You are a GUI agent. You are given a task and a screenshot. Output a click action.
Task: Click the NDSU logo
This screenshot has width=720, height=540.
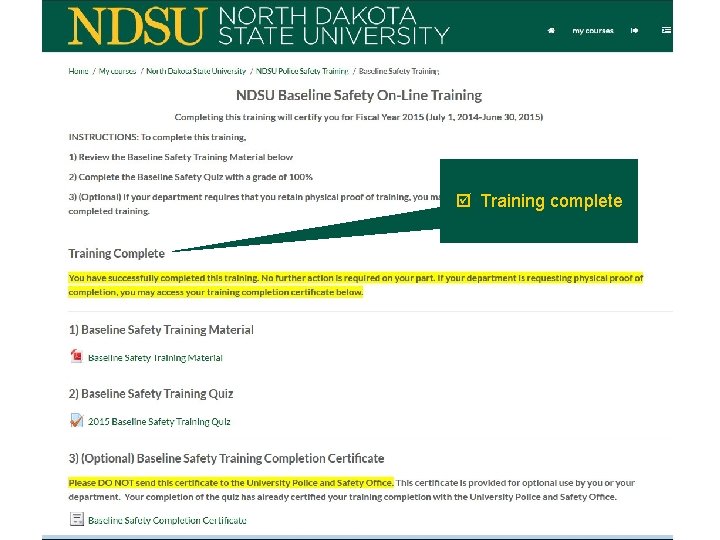(x=137, y=26)
